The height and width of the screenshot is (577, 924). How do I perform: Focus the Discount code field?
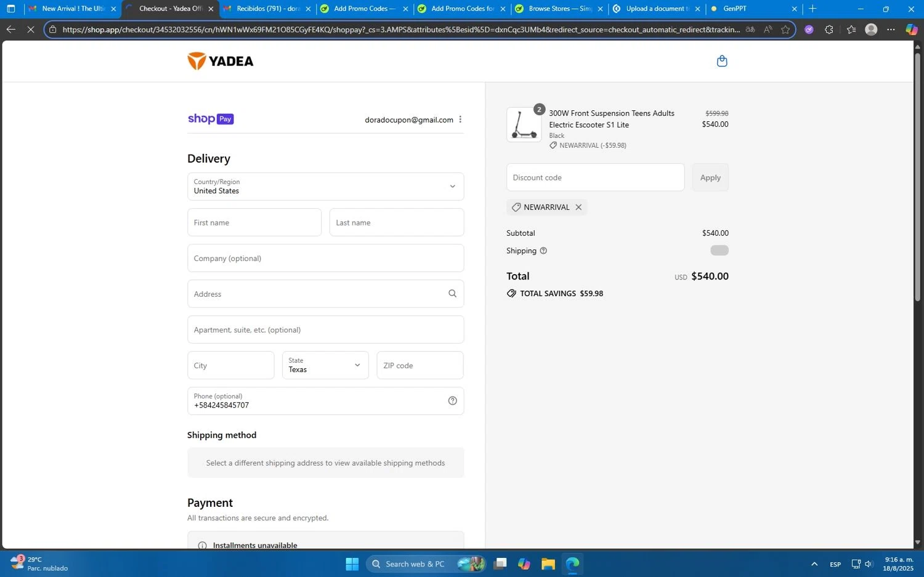(x=595, y=177)
